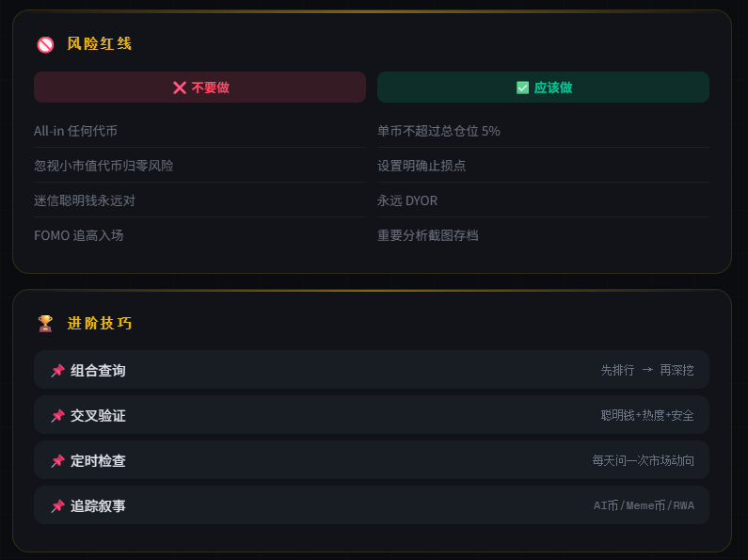The width and height of the screenshot is (748, 560).
Task: Click the red prohibited icon beside 风险红线
Action: pos(45,44)
